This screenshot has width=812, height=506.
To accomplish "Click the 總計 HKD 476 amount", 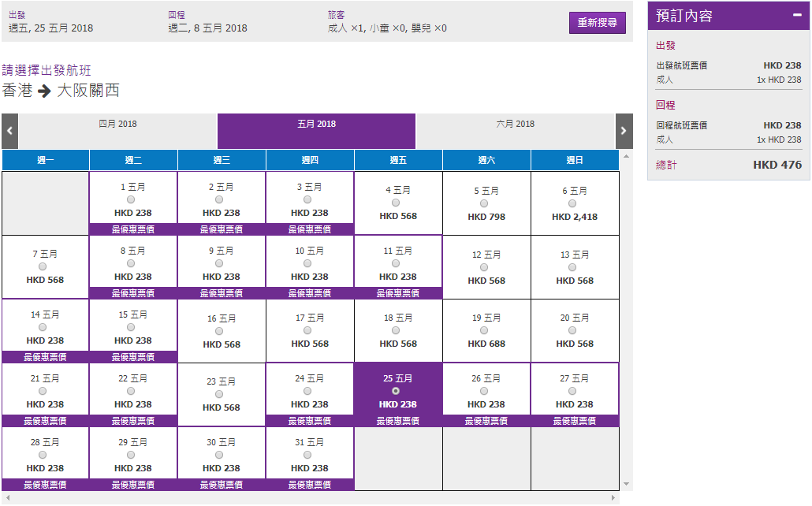I will coord(777,165).
